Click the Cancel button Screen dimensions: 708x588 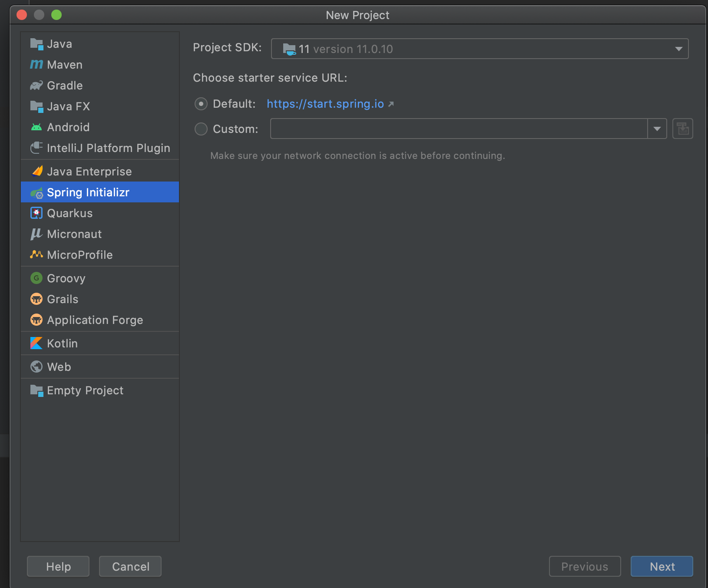[x=130, y=566]
